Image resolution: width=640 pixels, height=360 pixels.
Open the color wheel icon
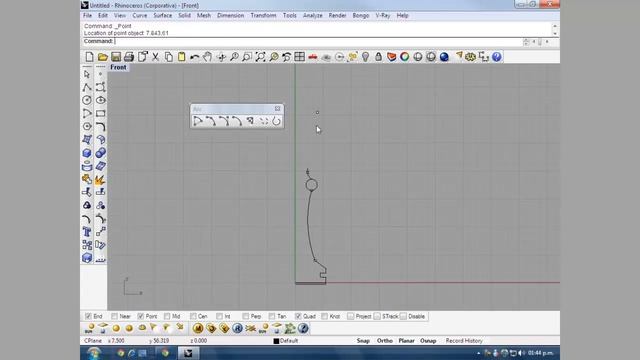pyautogui.click(x=404, y=57)
